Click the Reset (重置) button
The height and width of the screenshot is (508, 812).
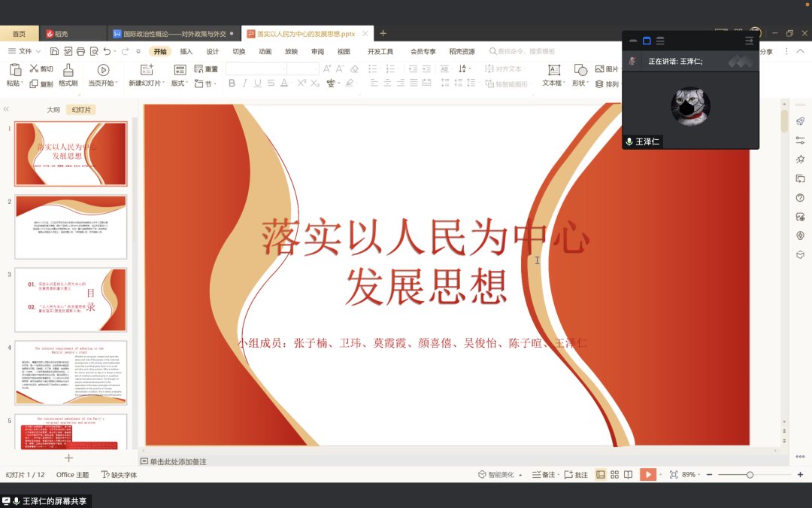206,69
